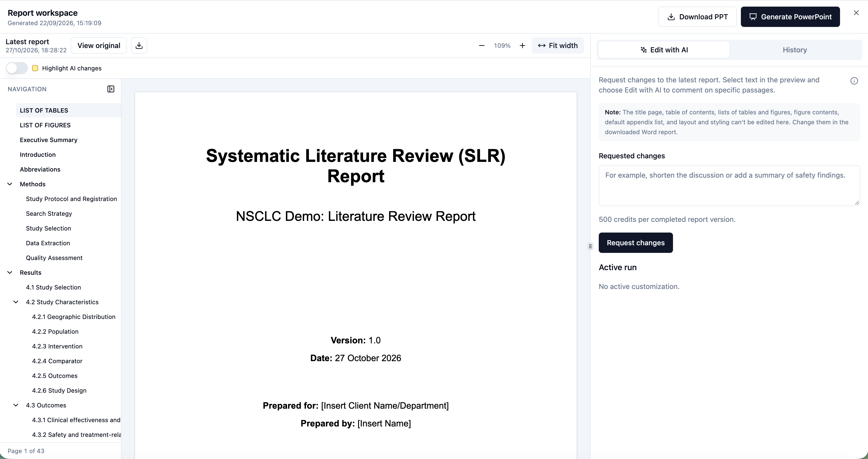Screen dimensions: 868x459
Task: Close the report workspace with the X
Action: (856, 13)
